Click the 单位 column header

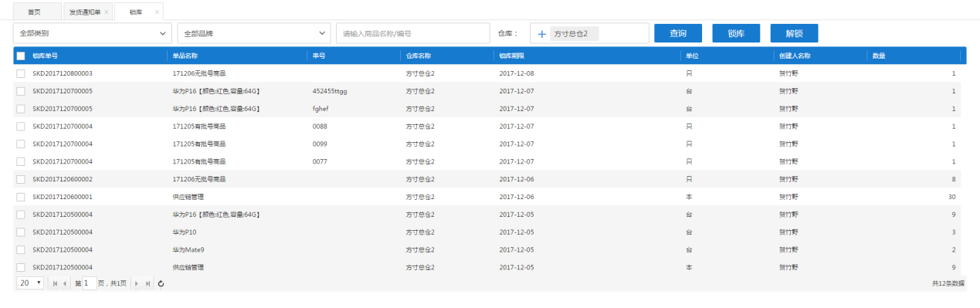[692, 56]
